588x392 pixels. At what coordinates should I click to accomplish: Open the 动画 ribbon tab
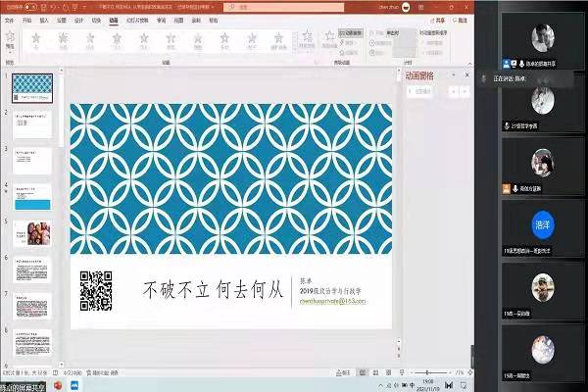[114, 19]
